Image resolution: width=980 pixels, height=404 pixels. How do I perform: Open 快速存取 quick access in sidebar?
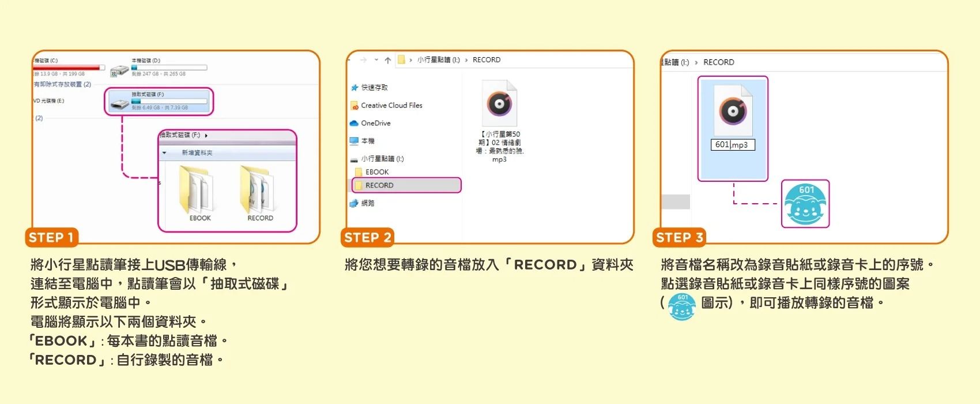tap(370, 88)
